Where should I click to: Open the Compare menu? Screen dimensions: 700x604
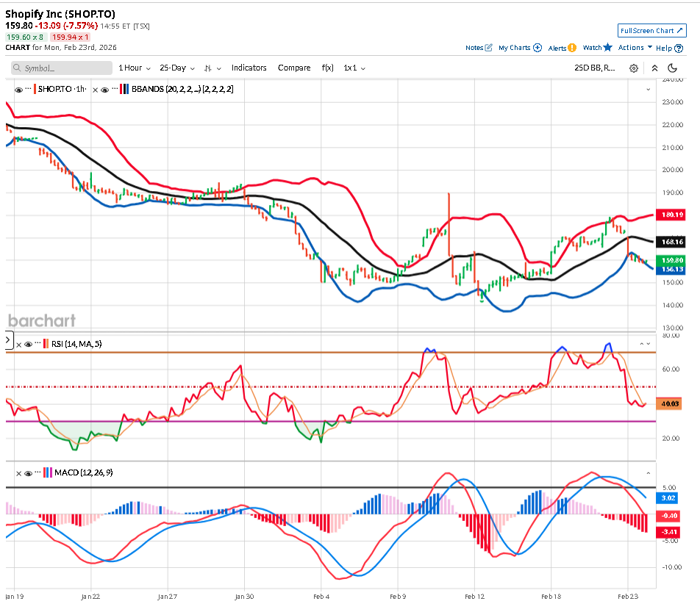click(294, 68)
